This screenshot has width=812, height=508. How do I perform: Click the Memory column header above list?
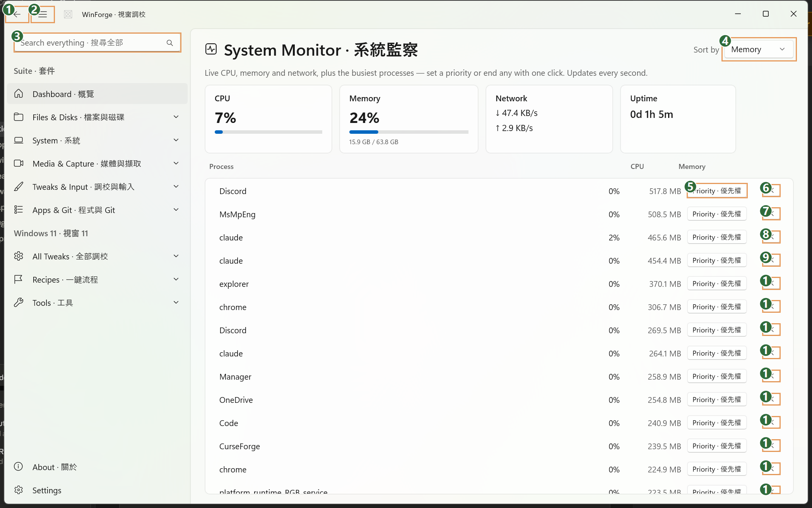(692, 167)
